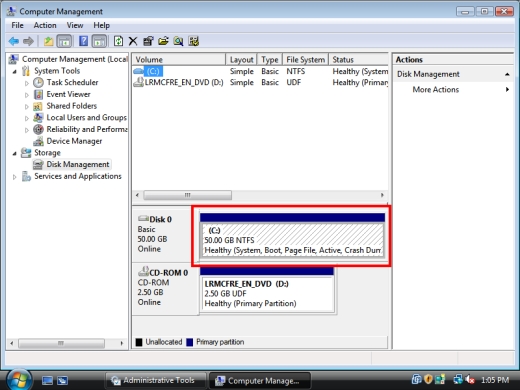Expand the Reliability and Performance node
Screen dimensions: 520x390
[27, 130]
